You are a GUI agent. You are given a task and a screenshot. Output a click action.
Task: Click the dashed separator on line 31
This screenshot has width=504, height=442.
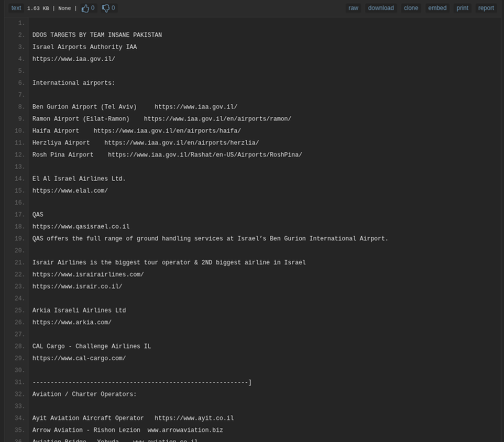point(141,382)
